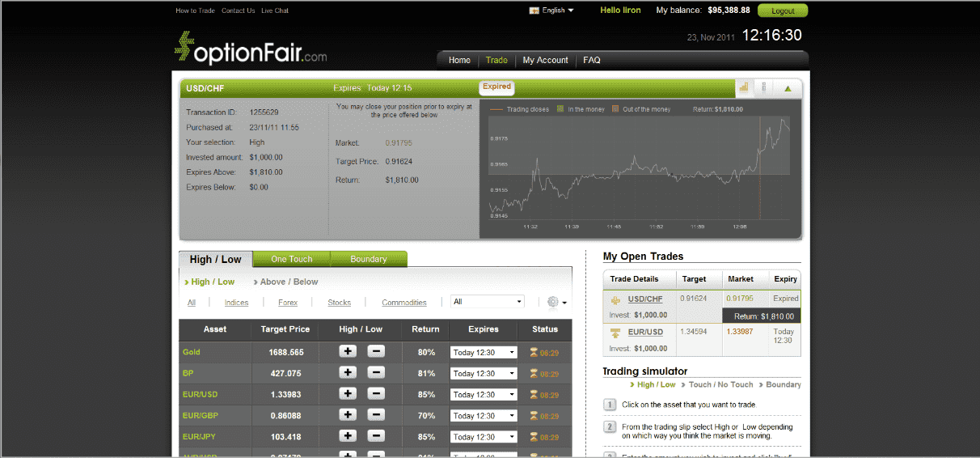Viewport: 980px width, 458px height.
Task: Open the English language dropdown
Action: (552, 11)
